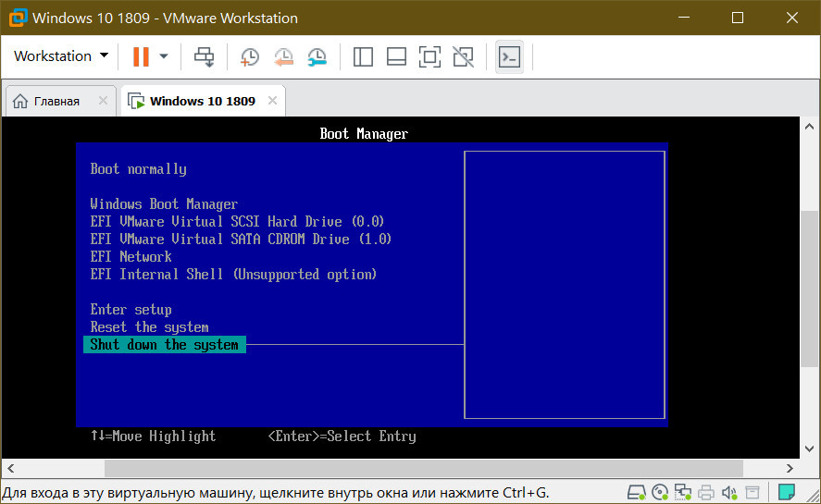Close the Windows 10 1809 tab
Image resolution: width=821 pixels, height=504 pixels.
(x=272, y=101)
